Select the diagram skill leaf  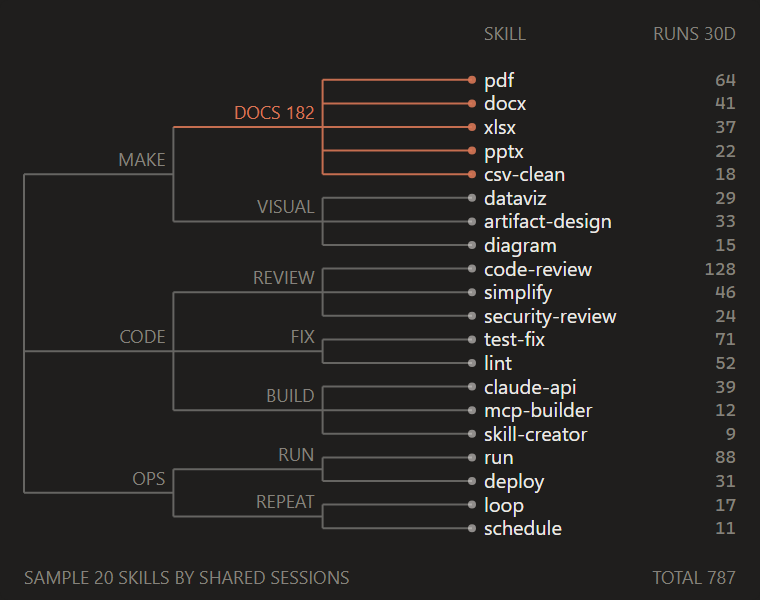pos(520,246)
